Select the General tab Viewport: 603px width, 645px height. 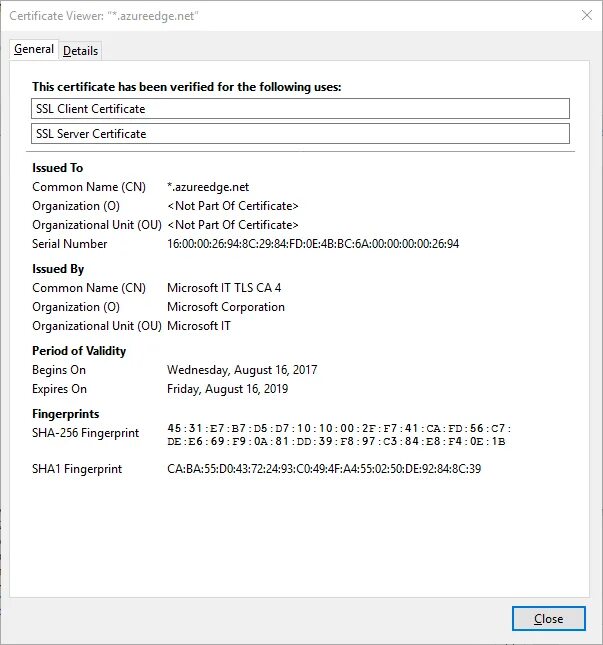pos(34,49)
